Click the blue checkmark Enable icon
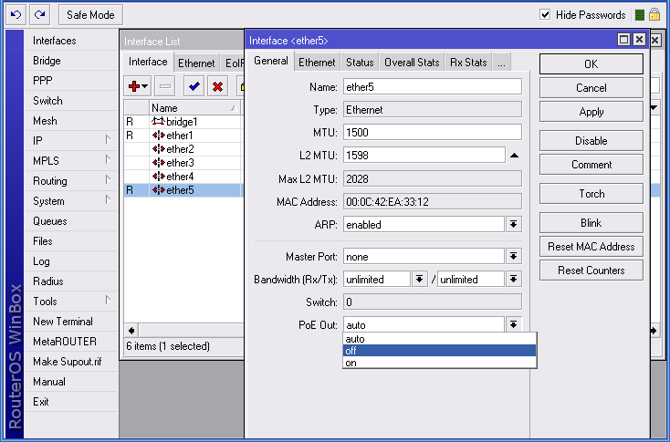 (194, 87)
